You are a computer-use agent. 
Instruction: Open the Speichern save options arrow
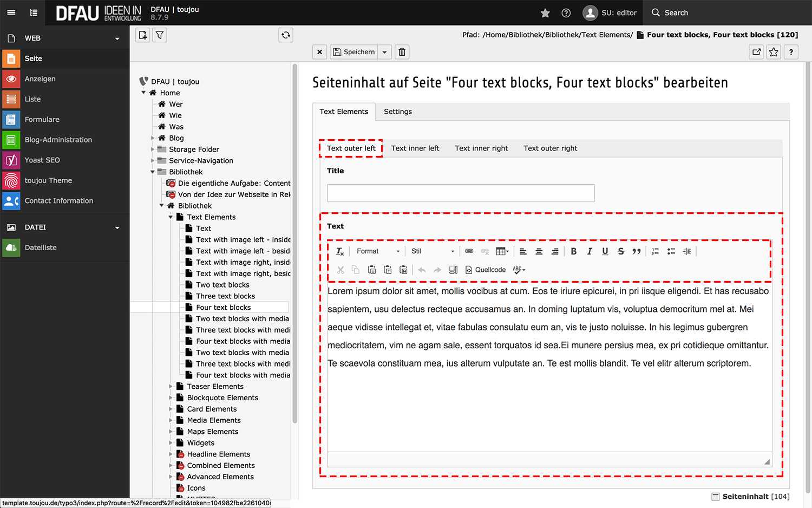pyautogui.click(x=385, y=52)
